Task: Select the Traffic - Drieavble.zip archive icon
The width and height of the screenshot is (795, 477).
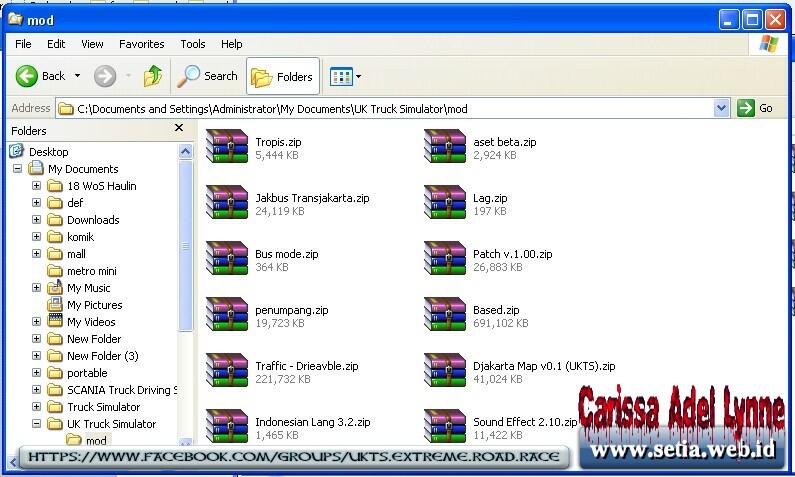Action: (x=227, y=371)
